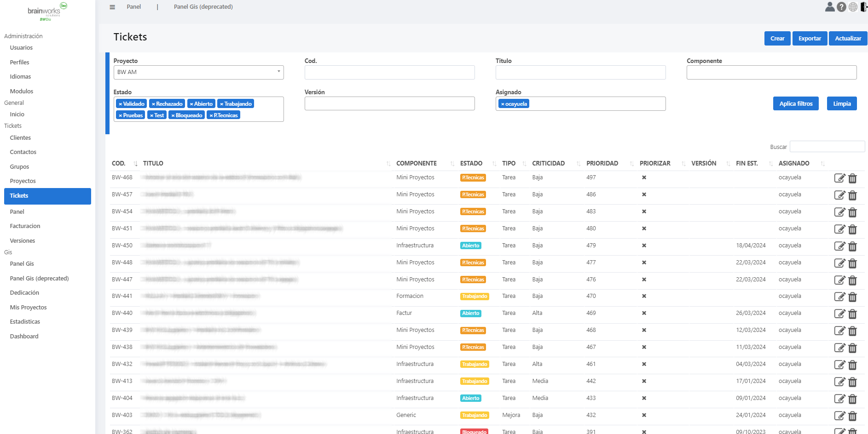Screen dimensions: 868x434
Task: Open Proyectos in the sidebar
Action: click(x=23, y=181)
